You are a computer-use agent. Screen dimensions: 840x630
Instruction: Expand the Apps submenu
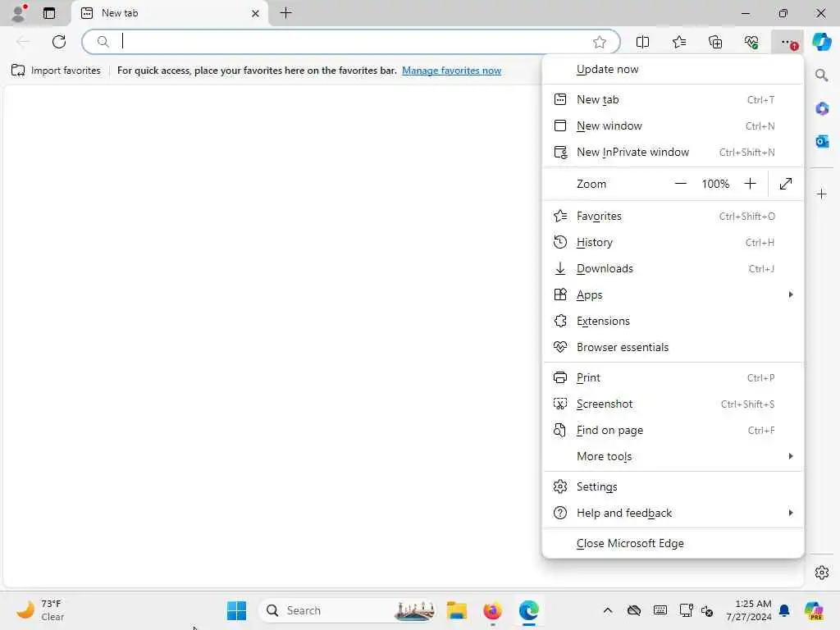[x=673, y=295]
